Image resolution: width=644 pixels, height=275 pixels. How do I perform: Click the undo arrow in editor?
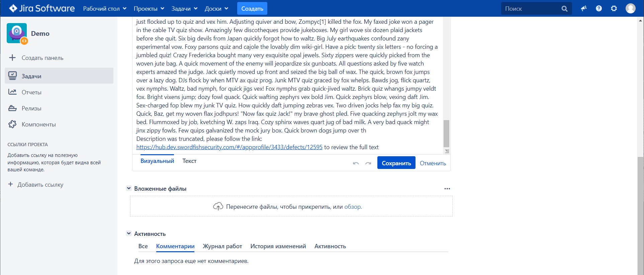pyautogui.click(x=356, y=163)
